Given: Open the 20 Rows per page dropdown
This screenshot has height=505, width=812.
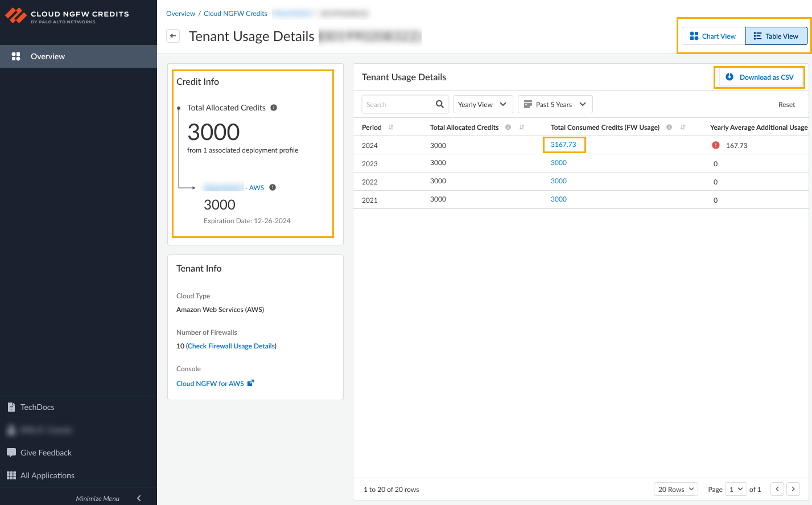Looking at the screenshot, I should (676, 489).
